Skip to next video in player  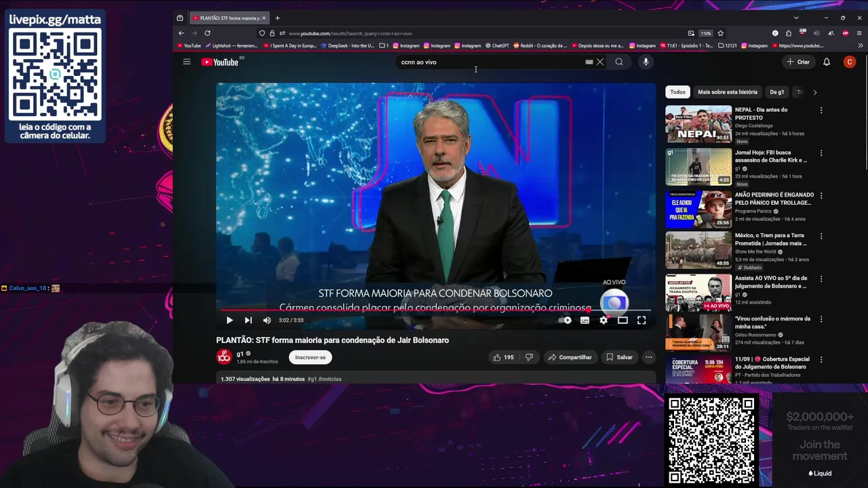pyautogui.click(x=248, y=321)
